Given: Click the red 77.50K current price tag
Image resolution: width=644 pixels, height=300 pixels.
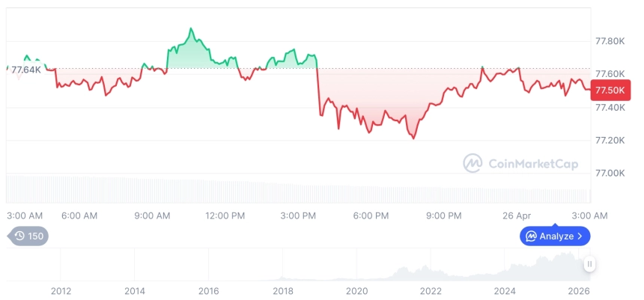Looking at the screenshot, I should coord(609,91).
